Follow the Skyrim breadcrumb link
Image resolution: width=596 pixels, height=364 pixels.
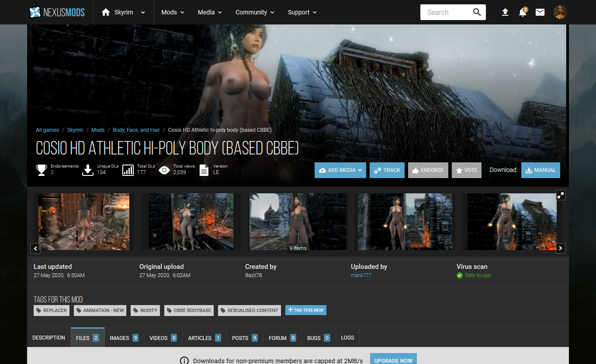75,130
